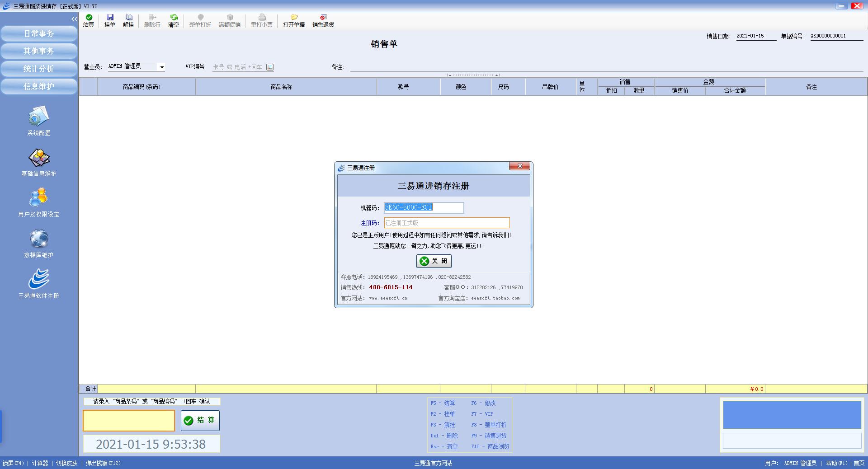Screen dimensions: 868x469
Task: Open the 统计分析 menu section
Action: point(39,69)
